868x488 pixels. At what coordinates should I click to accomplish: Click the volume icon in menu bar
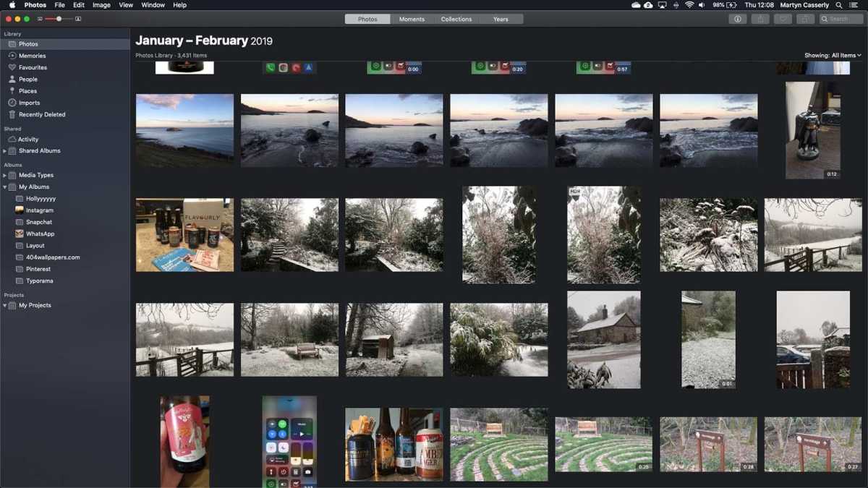tap(702, 5)
